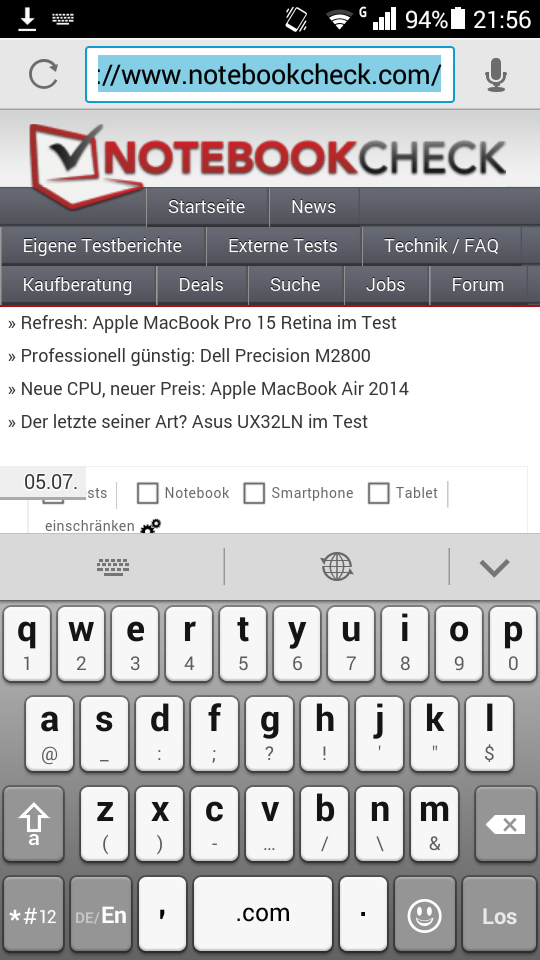540x960 pixels.
Task: Open the Startseite menu tab
Action: (x=207, y=207)
